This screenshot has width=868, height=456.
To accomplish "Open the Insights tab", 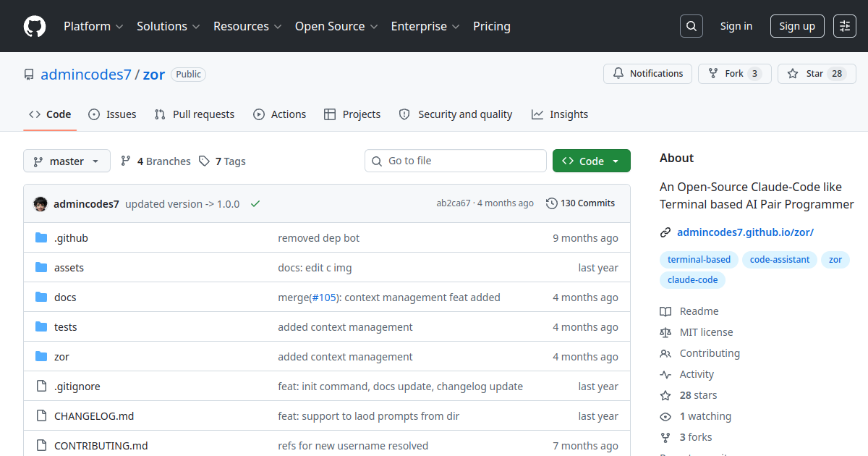I will [560, 114].
